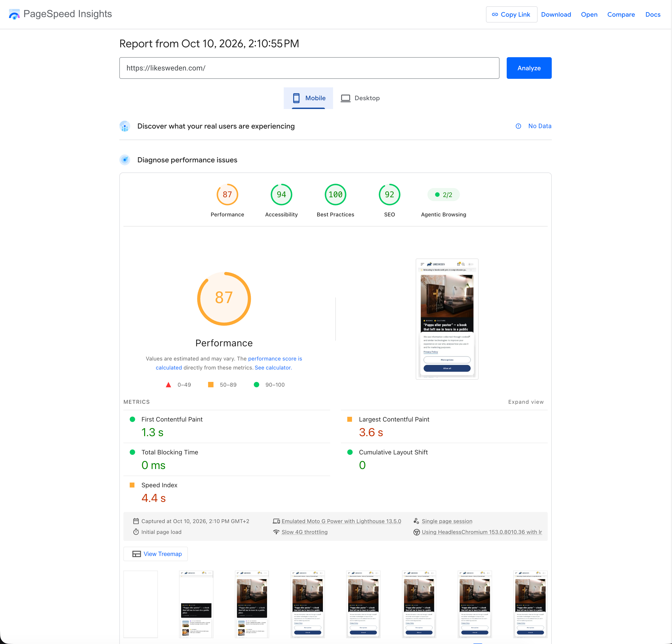Click the No Data info icon

(518, 126)
